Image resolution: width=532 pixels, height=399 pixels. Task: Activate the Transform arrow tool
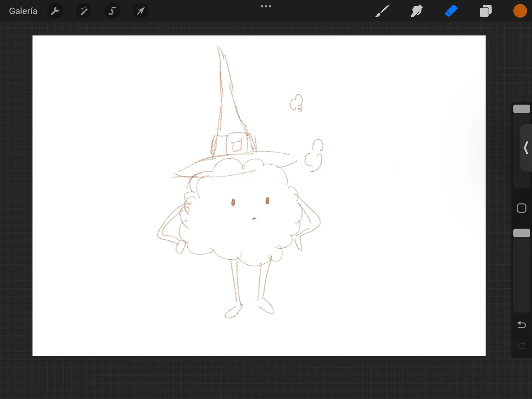[x=140, y=11]
